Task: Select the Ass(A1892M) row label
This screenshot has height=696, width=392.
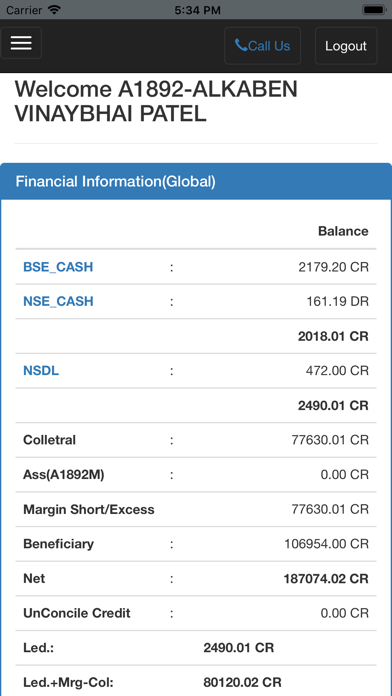Action: 63,475
